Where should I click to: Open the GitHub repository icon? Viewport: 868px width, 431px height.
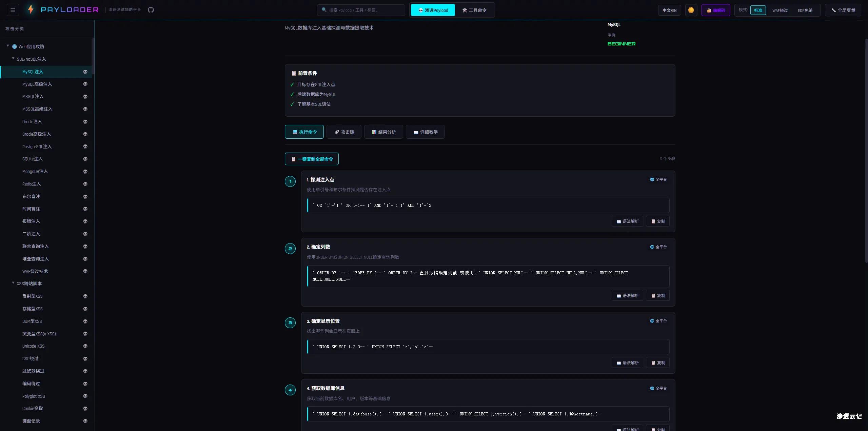pos(151,10)
